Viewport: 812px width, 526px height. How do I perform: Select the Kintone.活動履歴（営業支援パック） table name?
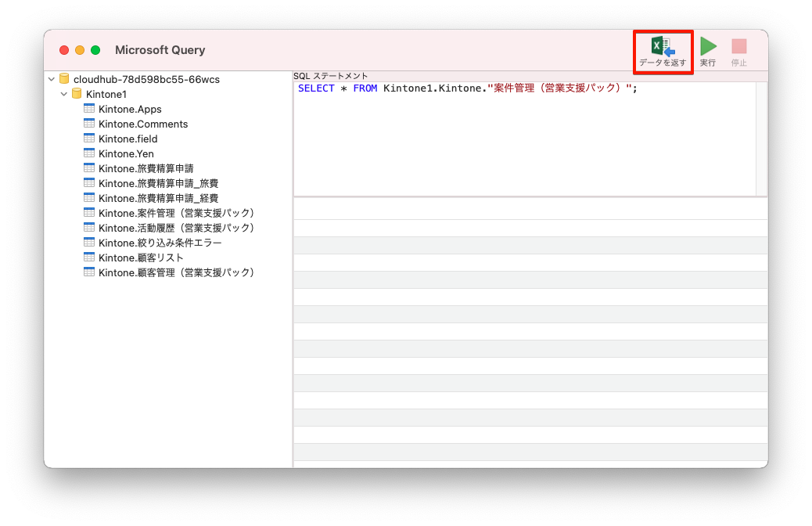point(177,228)
